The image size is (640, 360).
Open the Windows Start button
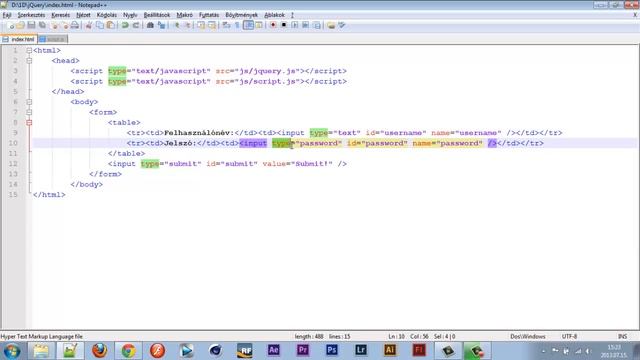tap(11, 351)
